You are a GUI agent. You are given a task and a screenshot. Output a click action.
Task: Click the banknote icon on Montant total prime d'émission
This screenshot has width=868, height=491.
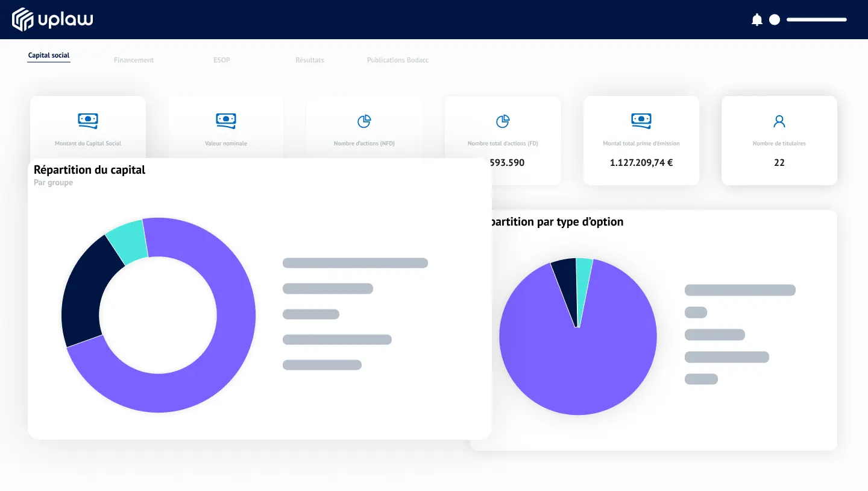click(x=641, y=120)
